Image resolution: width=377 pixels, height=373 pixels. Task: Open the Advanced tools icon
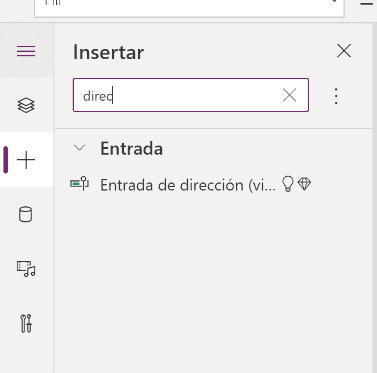[x=26, y=323]
